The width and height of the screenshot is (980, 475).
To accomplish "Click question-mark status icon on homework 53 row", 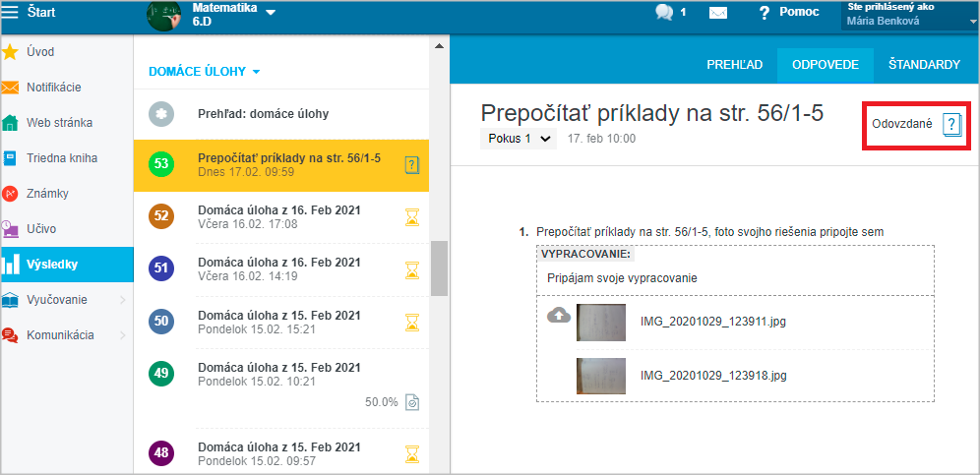I will (412, 165).
